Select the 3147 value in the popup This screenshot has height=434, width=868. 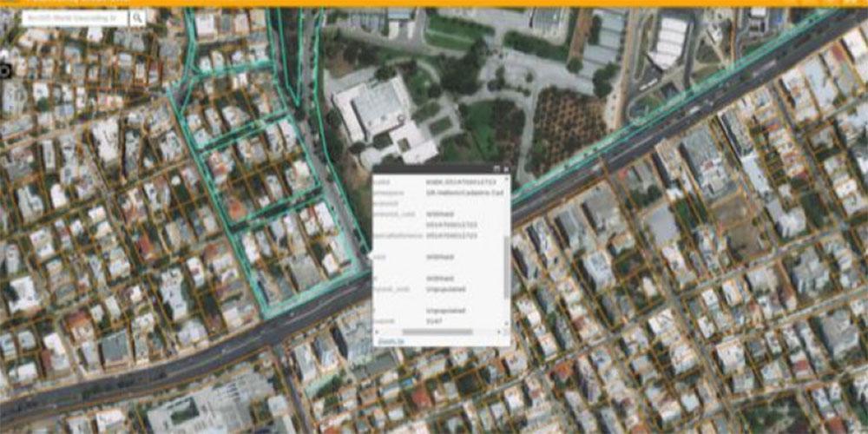433,320
